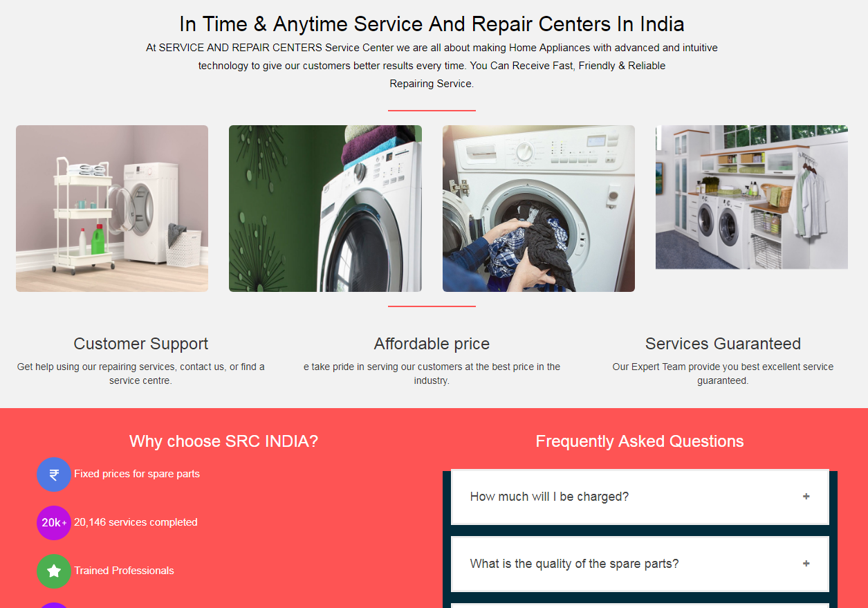Click 'Why choose SRC INDIA?' heading
Screen dimensions: 868x608
(x=223, y=441)
